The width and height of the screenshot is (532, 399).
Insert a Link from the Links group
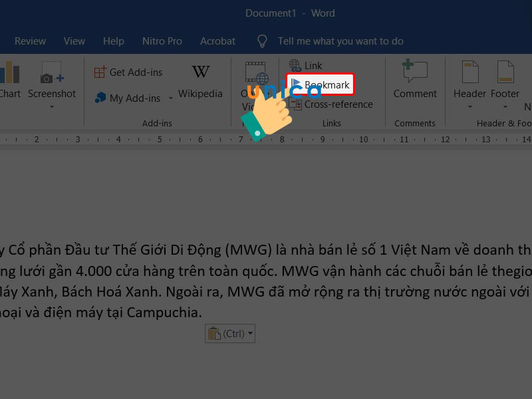click(306, 65)
